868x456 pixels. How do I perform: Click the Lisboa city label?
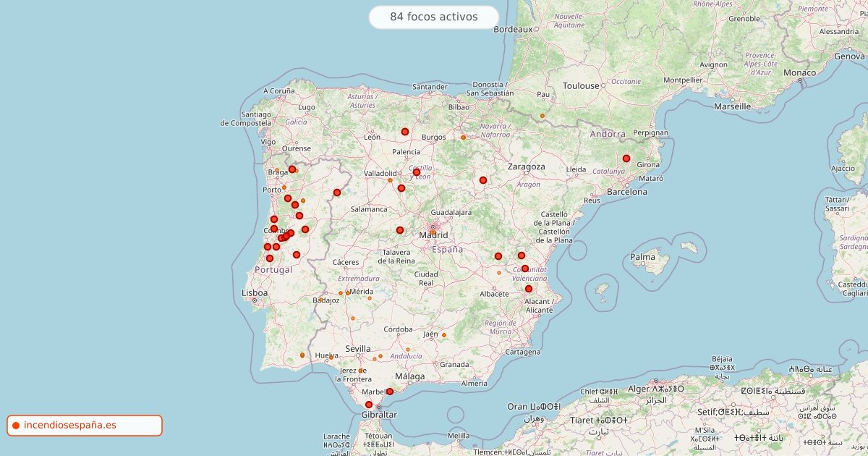click(x=255, y=293)
